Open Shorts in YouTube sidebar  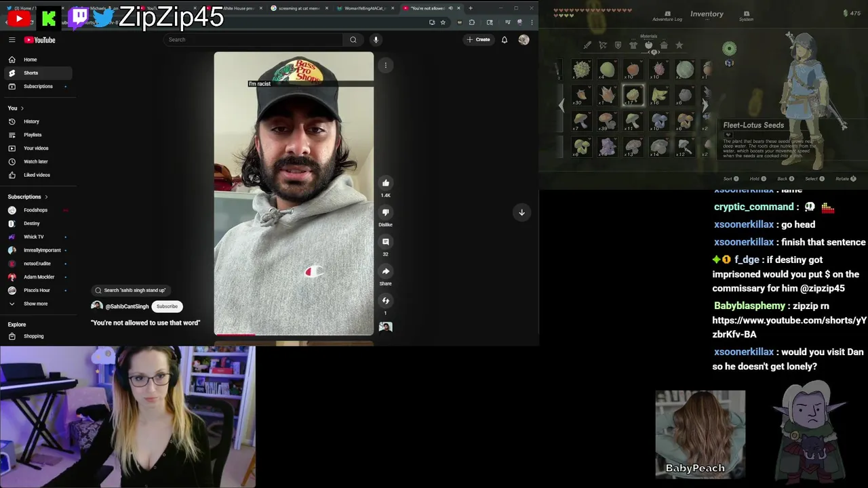coord(38,73)
